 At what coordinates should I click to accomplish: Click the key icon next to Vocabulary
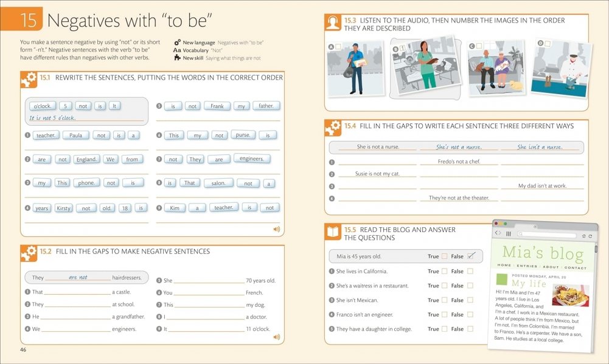177,50
